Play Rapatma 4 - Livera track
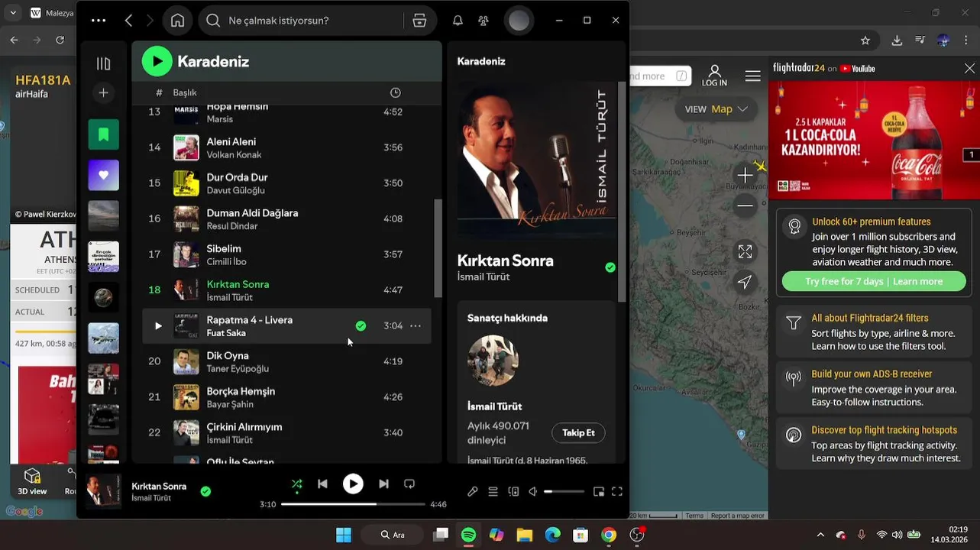Screen dimensions: 980x550 coord(158,325)
